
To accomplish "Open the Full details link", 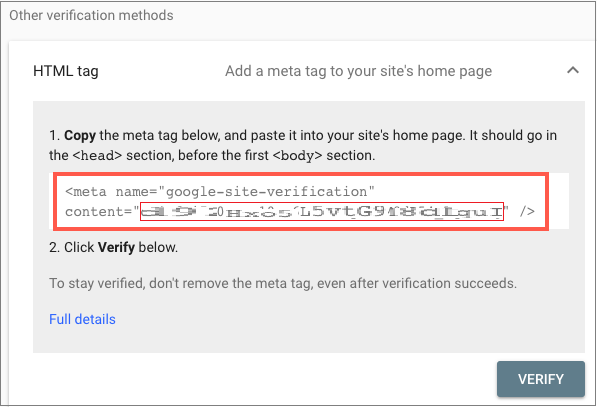I will pos(82,319).
